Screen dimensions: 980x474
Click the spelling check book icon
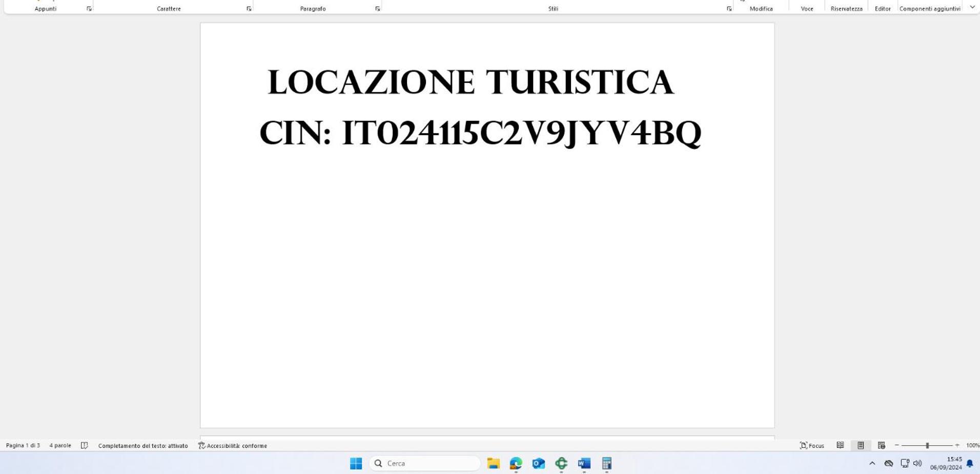click(85, 445)
